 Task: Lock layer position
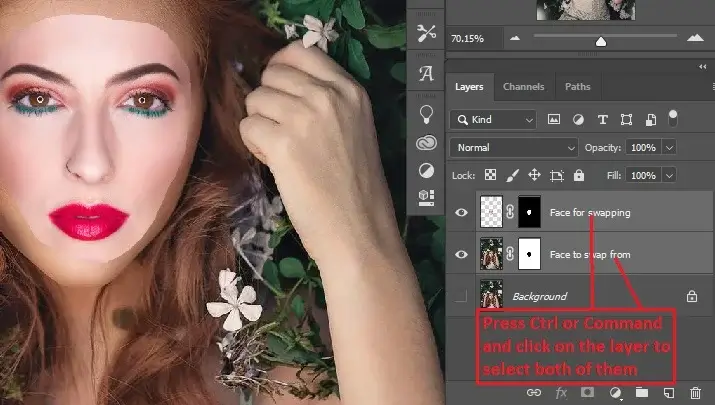[x=534, y=175]
